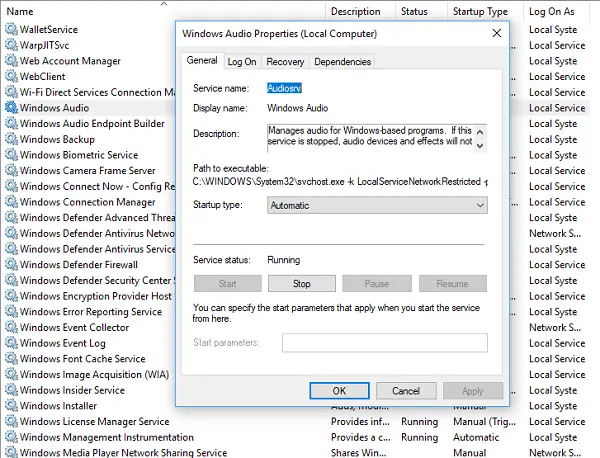Image resolution: width=600 pixels, height=458 pixels.
Task: Open the Startup type dropdown
Action: pos(377,205)
